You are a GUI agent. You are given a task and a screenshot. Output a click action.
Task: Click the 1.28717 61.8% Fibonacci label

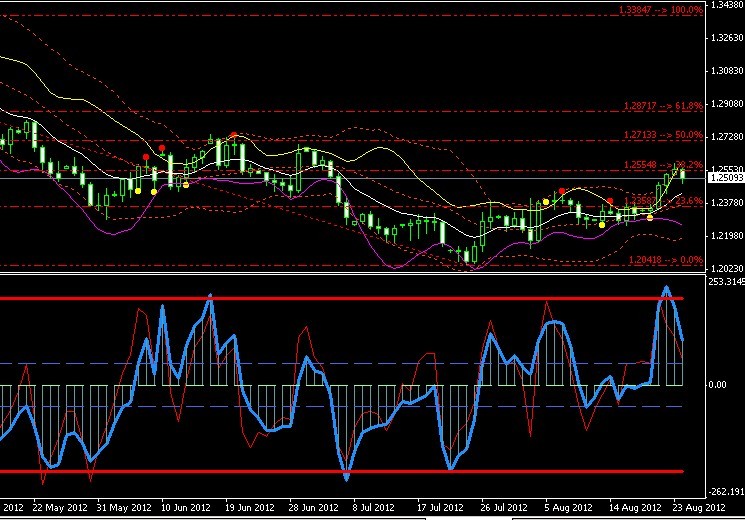(x=663, y=106)
